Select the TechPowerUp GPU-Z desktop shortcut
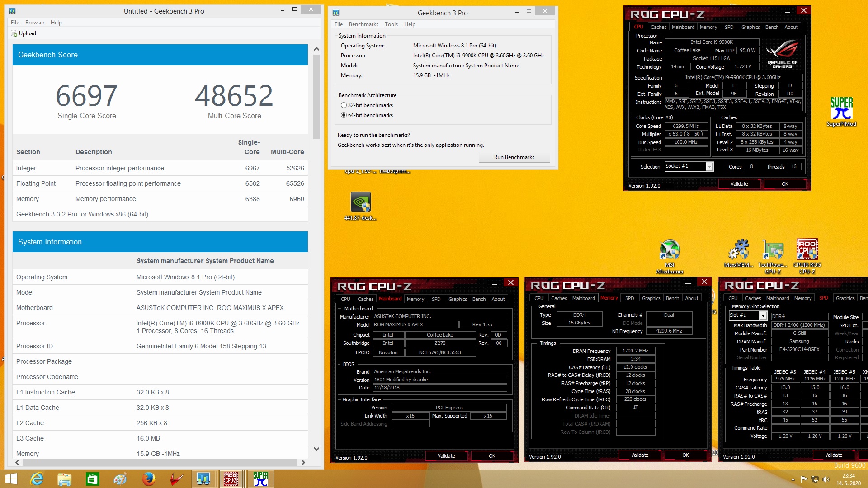 pos(773,257)
